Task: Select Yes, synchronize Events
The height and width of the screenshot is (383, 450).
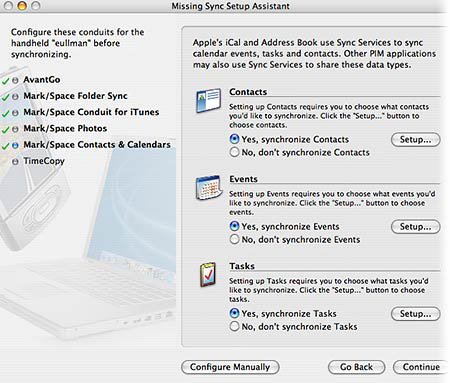Action: (x=235, y=226)
